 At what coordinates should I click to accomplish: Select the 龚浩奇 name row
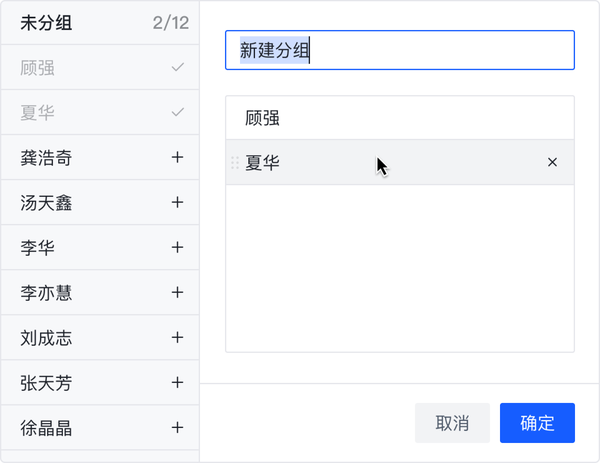pos(100,157)
